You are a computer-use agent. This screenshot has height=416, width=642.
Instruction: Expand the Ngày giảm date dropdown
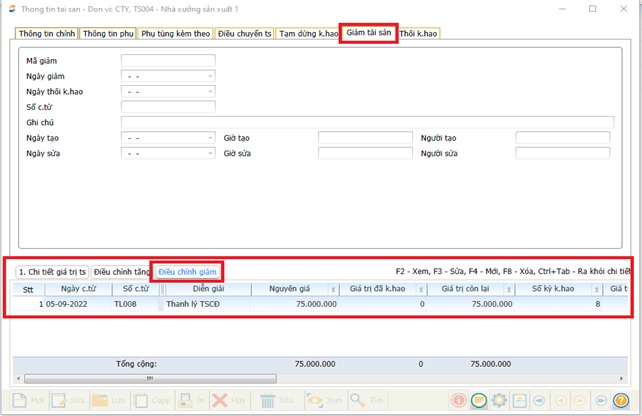[x=210, y=76]
